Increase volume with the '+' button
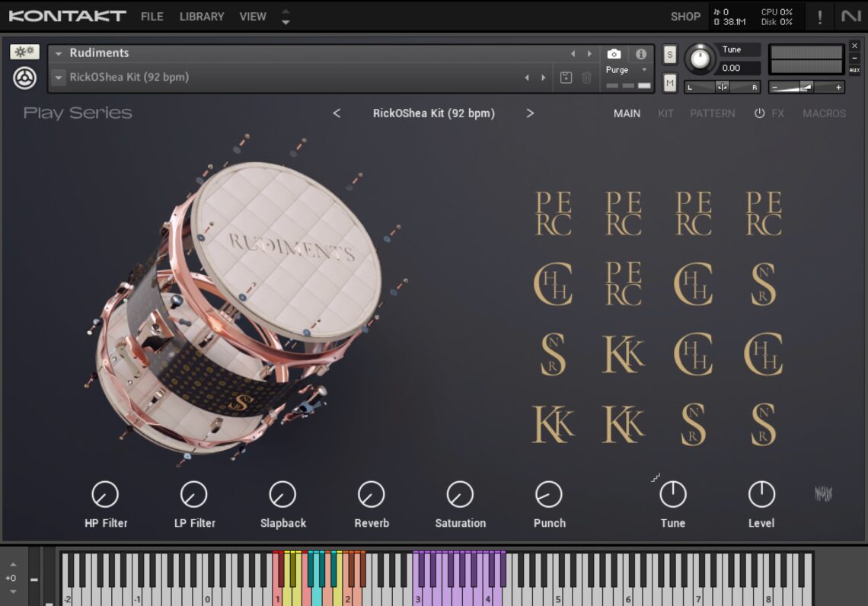The height and width of the screenshot is (606, 868). point(838,87)
